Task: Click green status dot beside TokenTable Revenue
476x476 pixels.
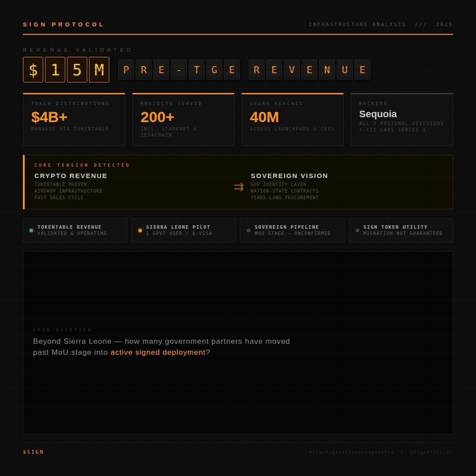Action: 31,231
